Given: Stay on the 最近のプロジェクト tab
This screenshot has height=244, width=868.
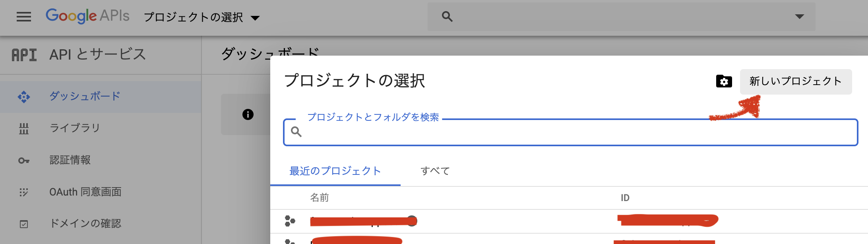Looking at the screenshot, I should [335, 171].
